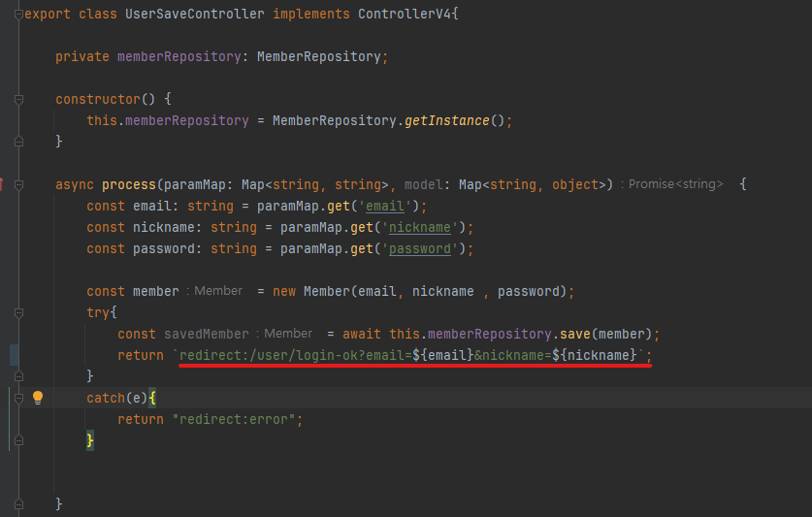Image resolution: width=812 pixels, height=517 pixels.
Task: Click the process method name
Action: [128, 184]
